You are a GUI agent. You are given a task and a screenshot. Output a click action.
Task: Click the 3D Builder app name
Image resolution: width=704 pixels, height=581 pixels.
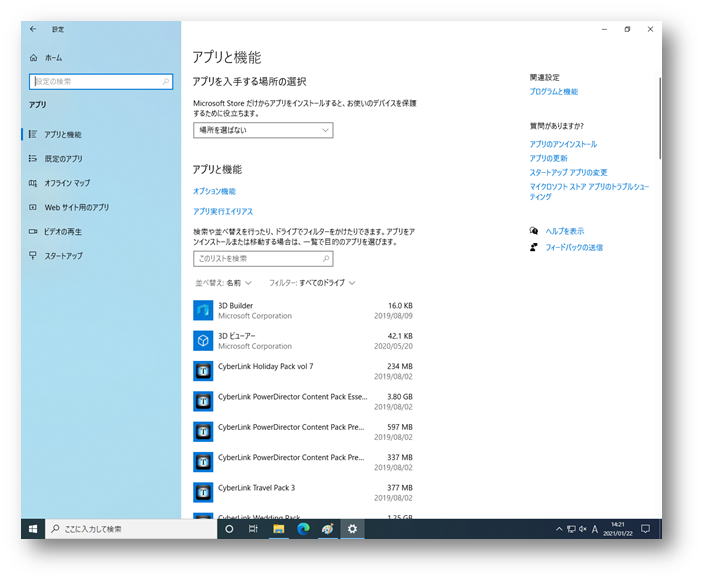coord(235,306)
